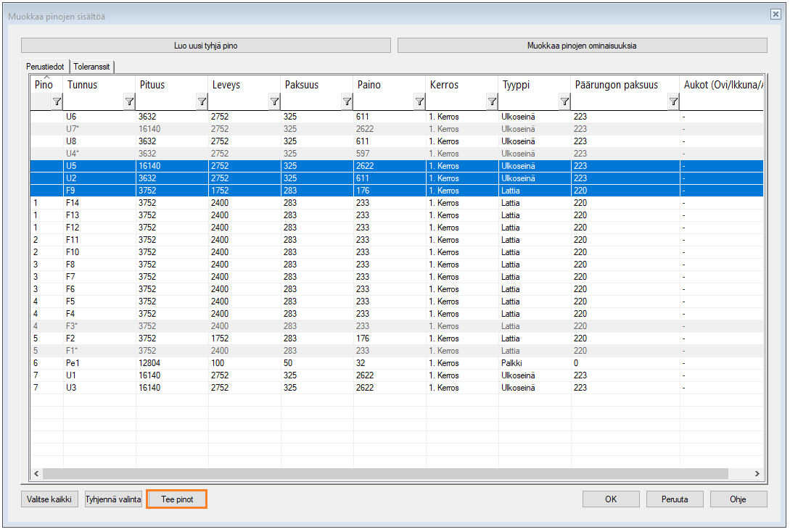This screenshot has width=790, height=532.
Task: Sort by the Pino column header
Action: [44, 85]
